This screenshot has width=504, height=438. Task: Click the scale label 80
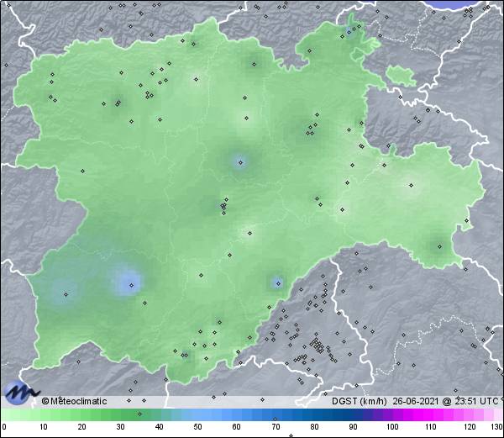314,427
